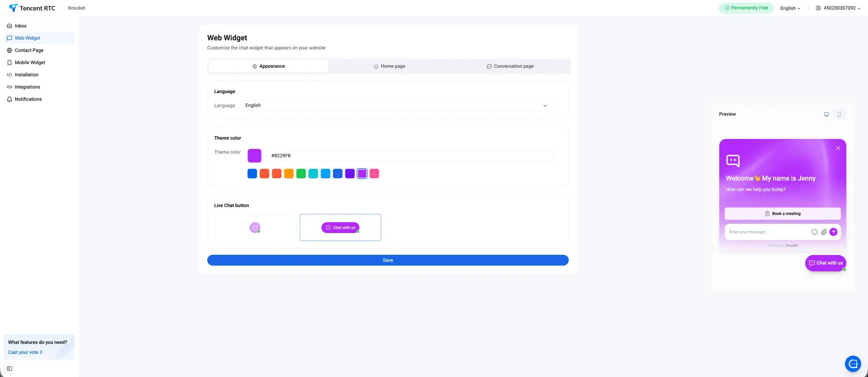Close the chat preview with the X
The height and width of the screenshot is (377, 868).
(838, 148)
